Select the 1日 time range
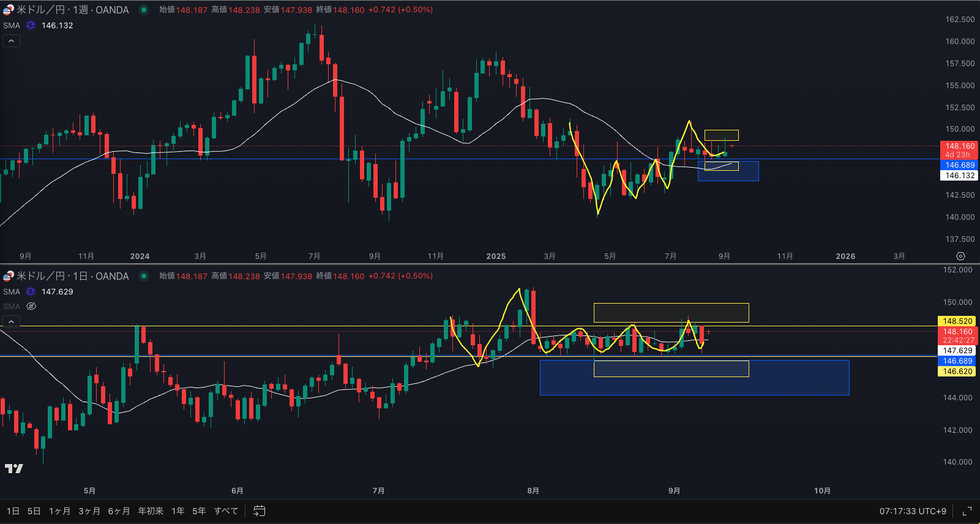This screenshot has height=524, width=980. (x=13, y=511)
